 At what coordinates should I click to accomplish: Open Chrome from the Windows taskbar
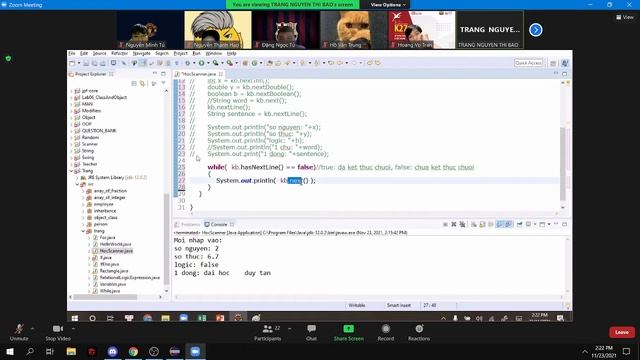pos(133,351)
